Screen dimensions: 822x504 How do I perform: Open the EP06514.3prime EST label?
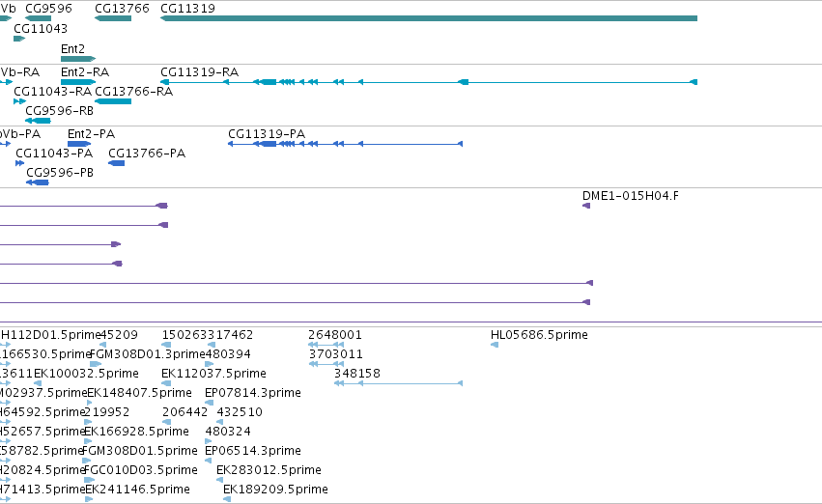pos(253,451)
